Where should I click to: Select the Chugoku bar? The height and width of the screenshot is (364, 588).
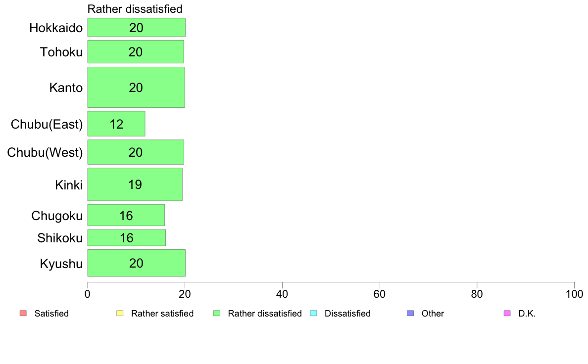point(126,215)
